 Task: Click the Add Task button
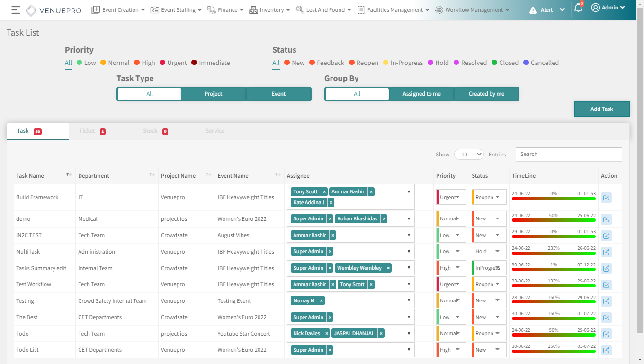[x=601, y=109]
